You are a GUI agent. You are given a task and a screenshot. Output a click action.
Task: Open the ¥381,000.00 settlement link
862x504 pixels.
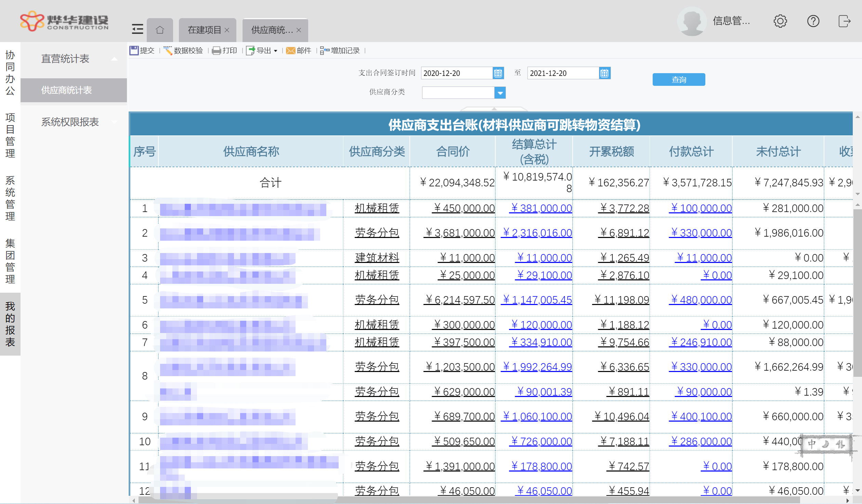click(x=541, y=208)
